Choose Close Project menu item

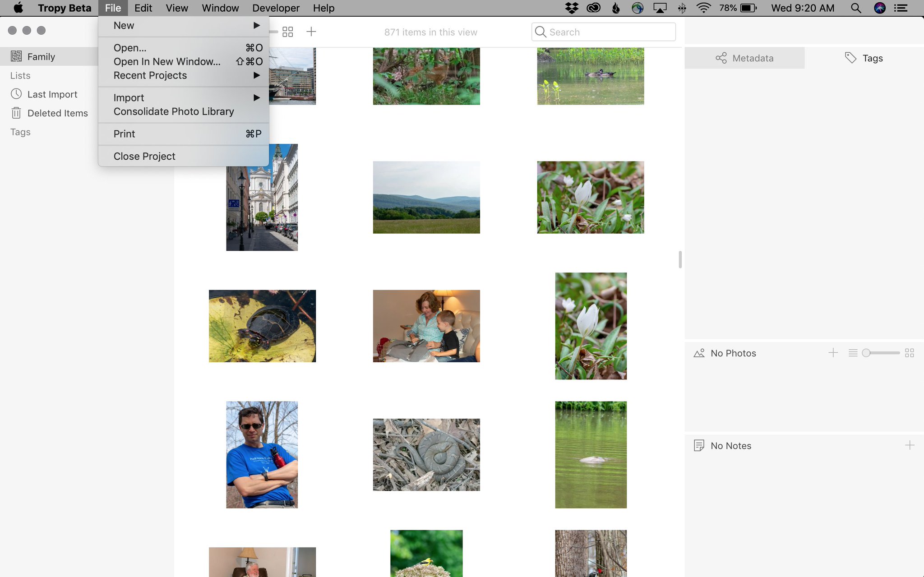pyautogui.click(x=184, y=156)
